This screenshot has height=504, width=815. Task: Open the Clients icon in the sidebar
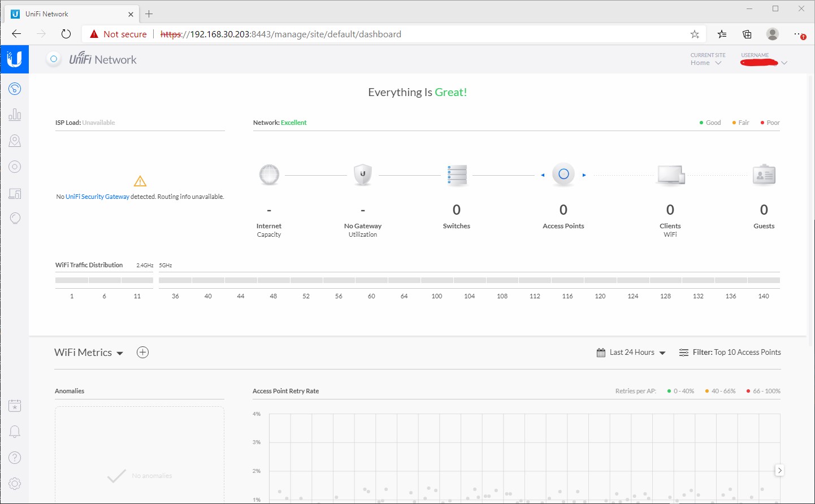(15, 192)
